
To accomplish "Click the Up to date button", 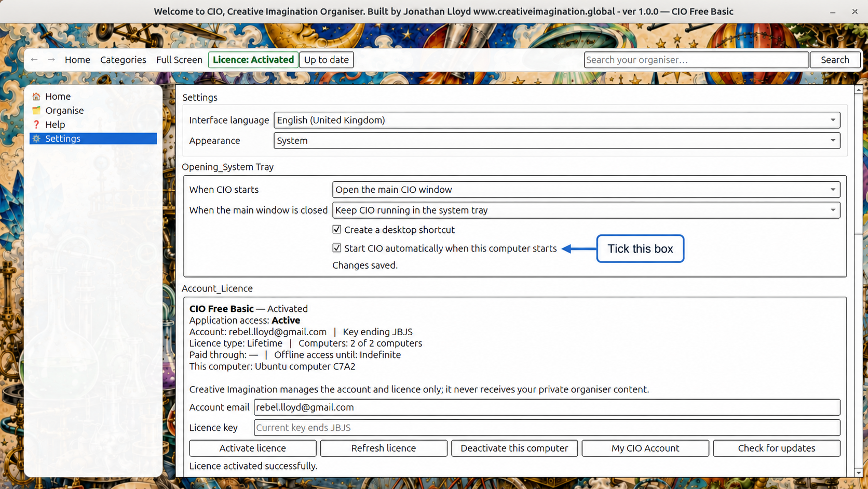I will tap(327, 60).
